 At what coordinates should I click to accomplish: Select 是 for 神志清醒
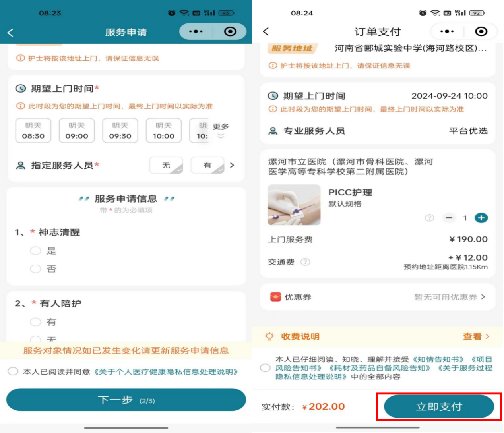[x=36, y=251]
